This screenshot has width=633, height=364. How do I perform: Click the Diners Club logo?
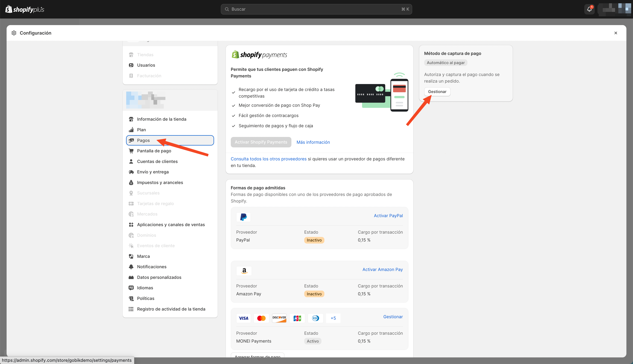click(316, 318)
